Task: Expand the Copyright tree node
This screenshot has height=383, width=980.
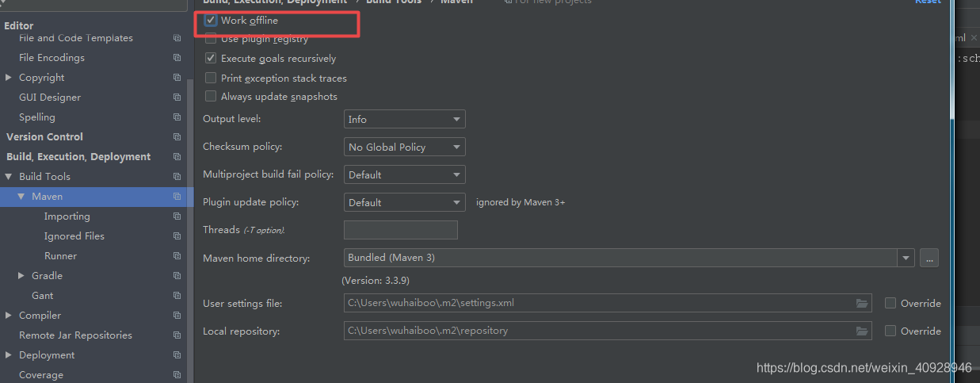Action: point(9,78)
